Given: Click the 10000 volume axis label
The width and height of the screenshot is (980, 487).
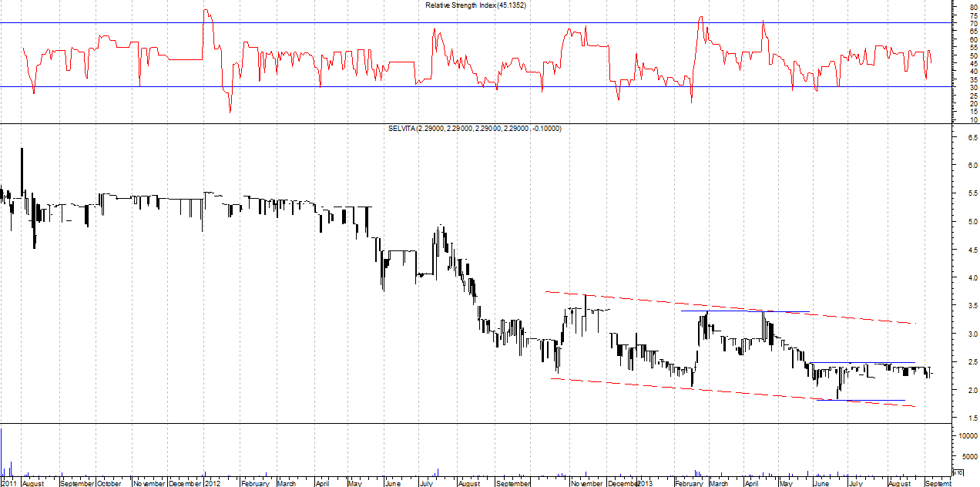Looking at the screenshot, I should point(968,436).
